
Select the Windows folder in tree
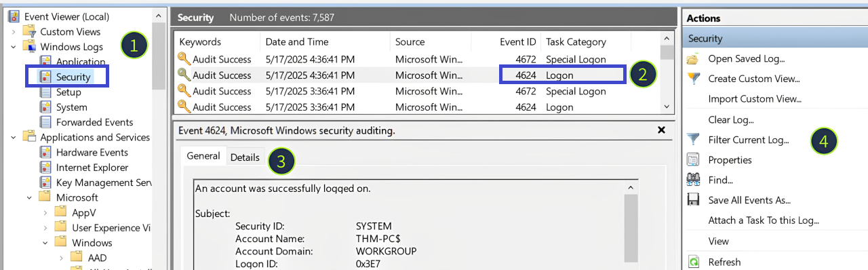tap(92, 242)
